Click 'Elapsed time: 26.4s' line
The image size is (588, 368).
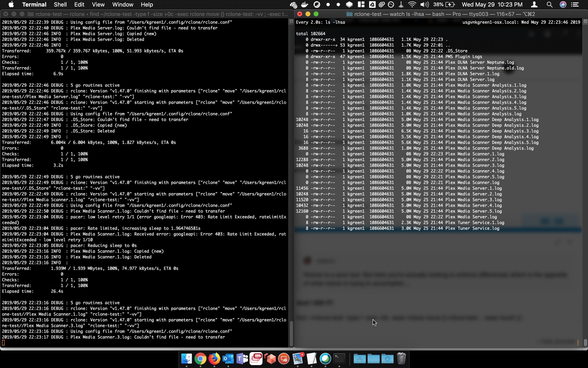[32, 291]
